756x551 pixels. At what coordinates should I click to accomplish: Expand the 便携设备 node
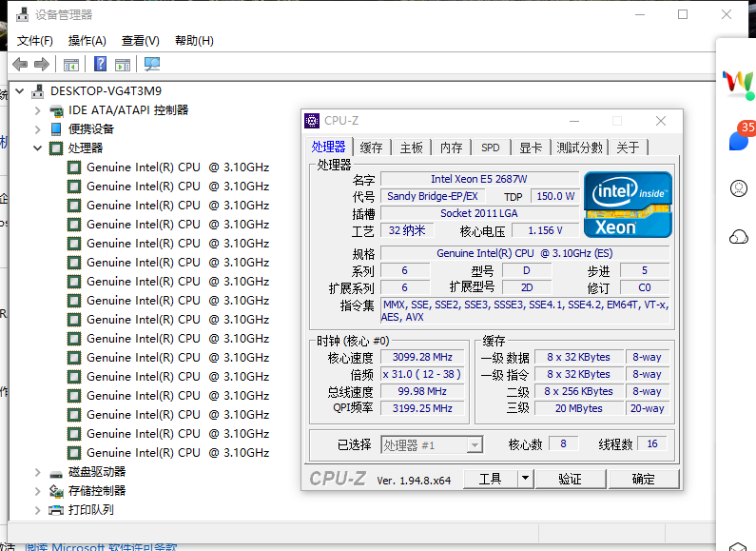[x=38, y=129]
